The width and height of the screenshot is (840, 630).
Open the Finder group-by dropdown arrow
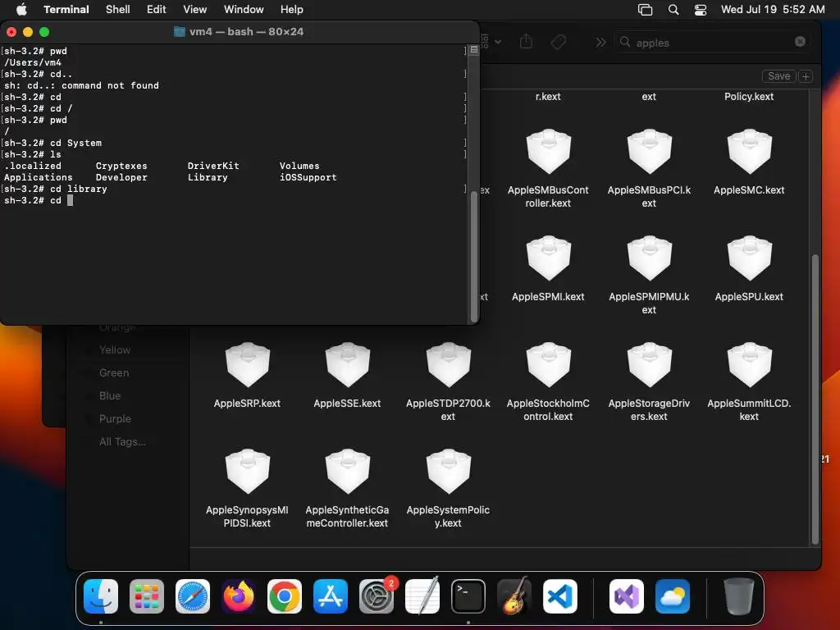pos(498,42)
